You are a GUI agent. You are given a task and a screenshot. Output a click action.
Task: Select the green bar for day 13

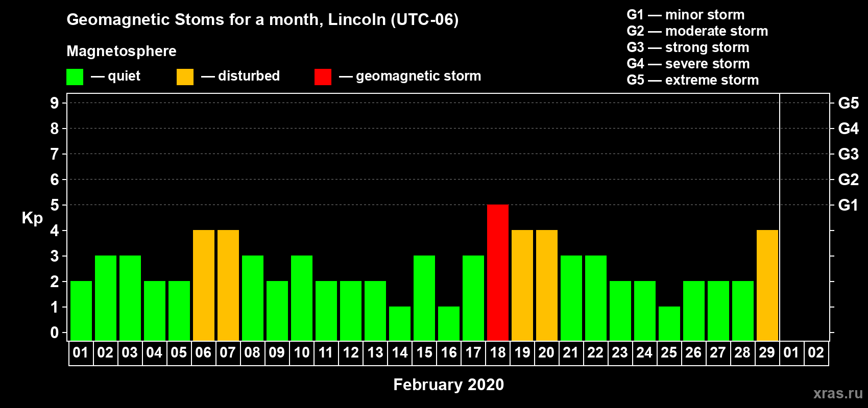(x=375, y=311)
